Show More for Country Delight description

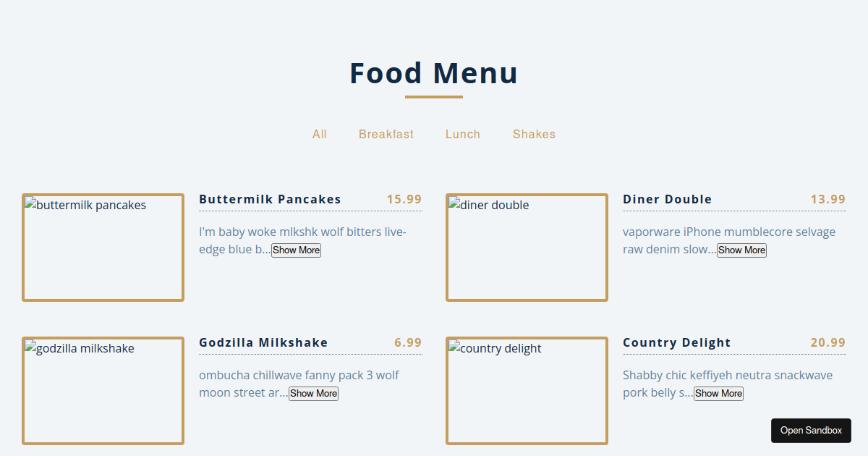coord(718,393)
